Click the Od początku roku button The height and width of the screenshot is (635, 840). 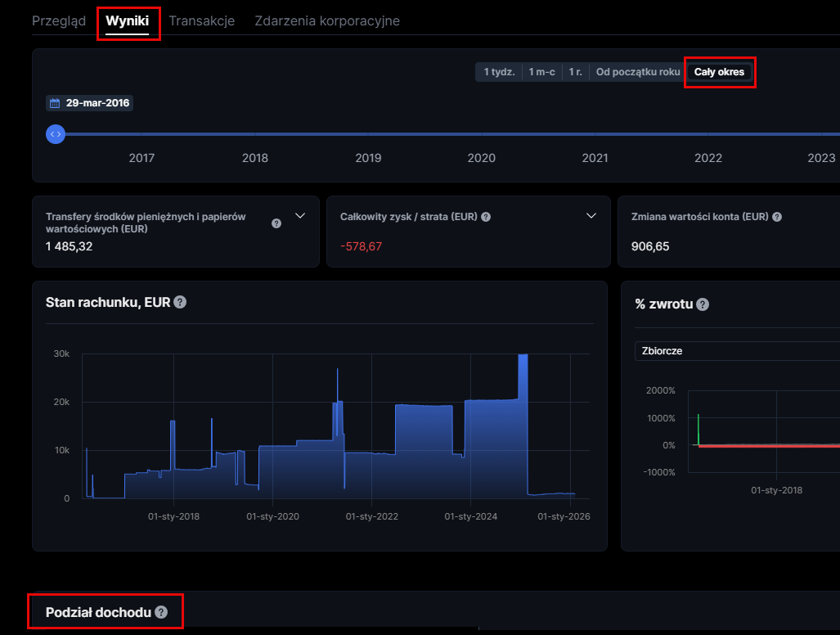[x=638, y=72]
